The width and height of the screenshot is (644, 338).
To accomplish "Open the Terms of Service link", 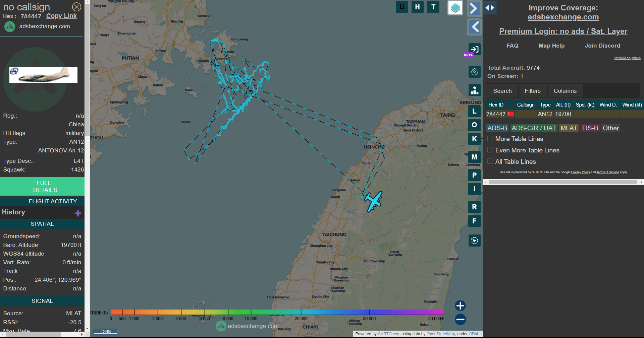I will [607, 172].
